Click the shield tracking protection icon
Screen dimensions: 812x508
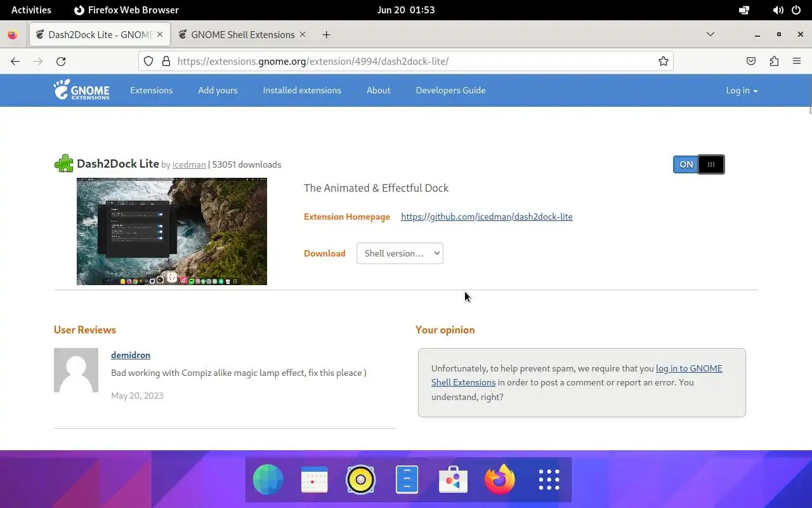pos(148,61)
